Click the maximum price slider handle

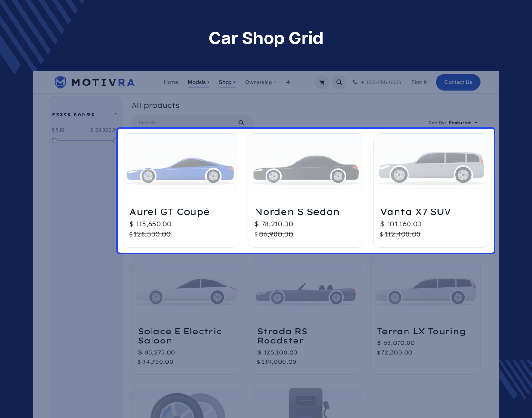tap(115, 141)
